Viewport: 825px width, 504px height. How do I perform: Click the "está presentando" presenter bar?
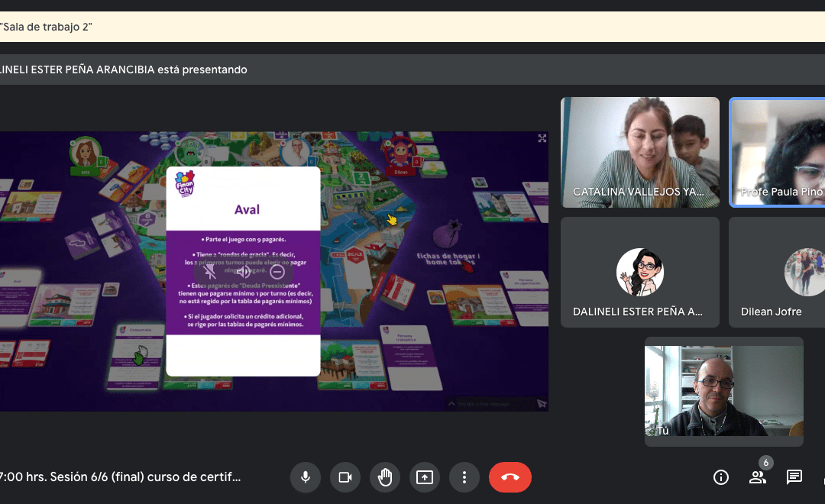tap(412, 69)
